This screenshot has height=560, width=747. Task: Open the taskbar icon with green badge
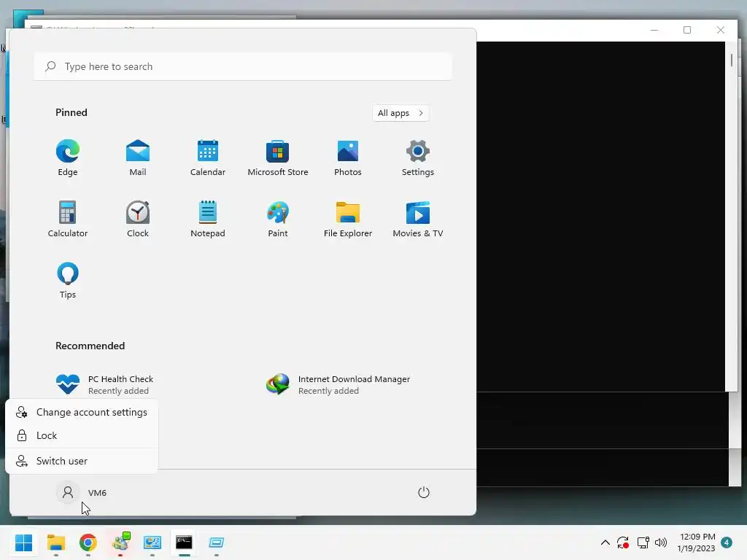[x=120, y=542]
